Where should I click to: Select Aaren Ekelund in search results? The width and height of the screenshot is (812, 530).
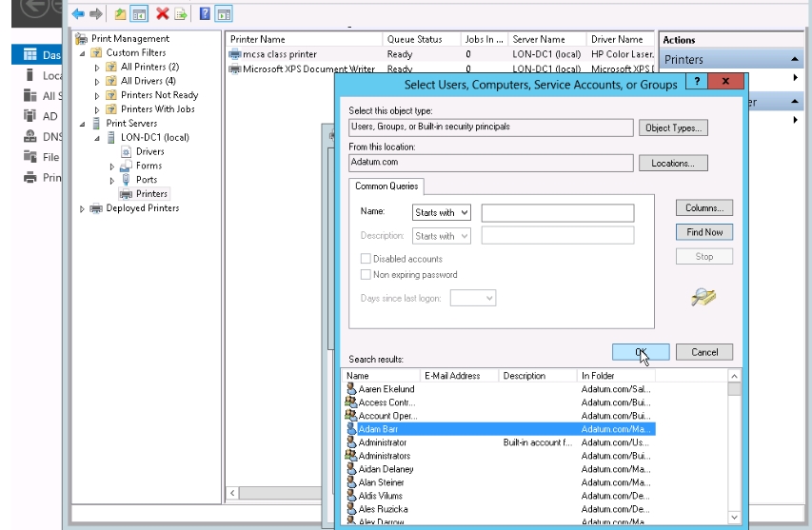pos(386,389)
